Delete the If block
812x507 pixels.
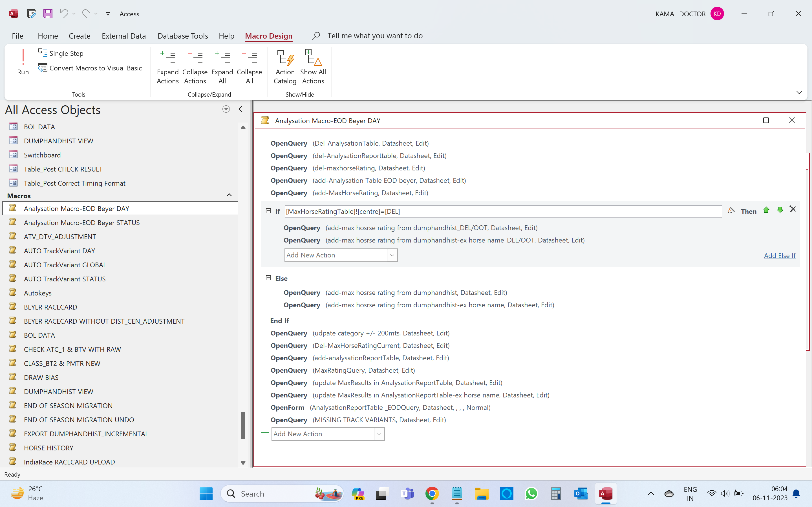(793, 210)
